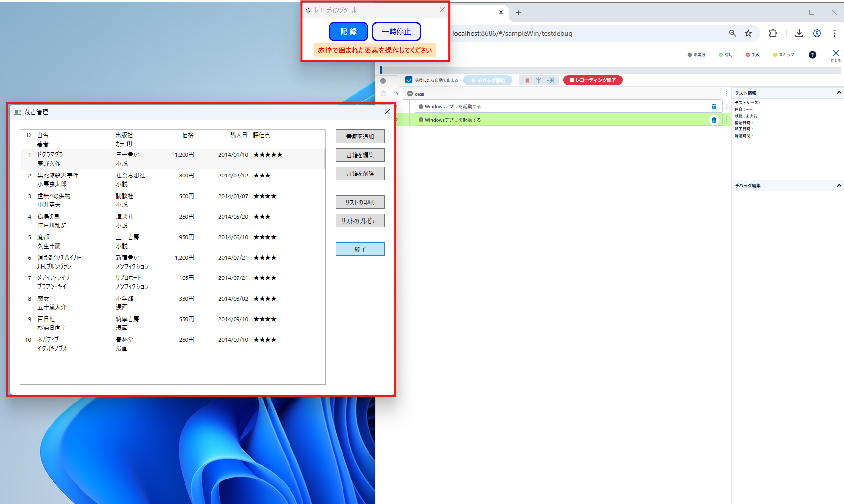Image resolution: width=844 pixels, height=504 pixels.
Task: Collapse the case tree node
Action: point(410,94)
